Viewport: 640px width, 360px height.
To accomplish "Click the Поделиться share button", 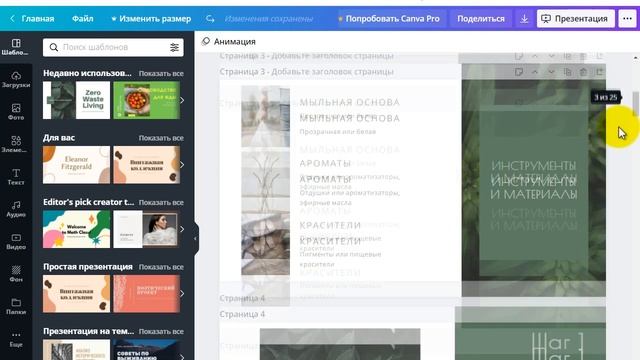I will [x=481, y=19].
